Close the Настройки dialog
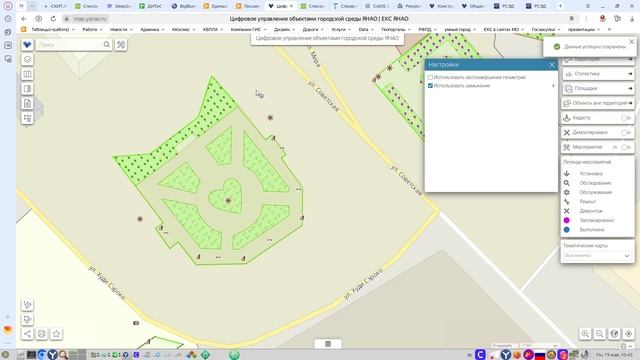Viewport: 640px width, 360px height. (552, 65)
